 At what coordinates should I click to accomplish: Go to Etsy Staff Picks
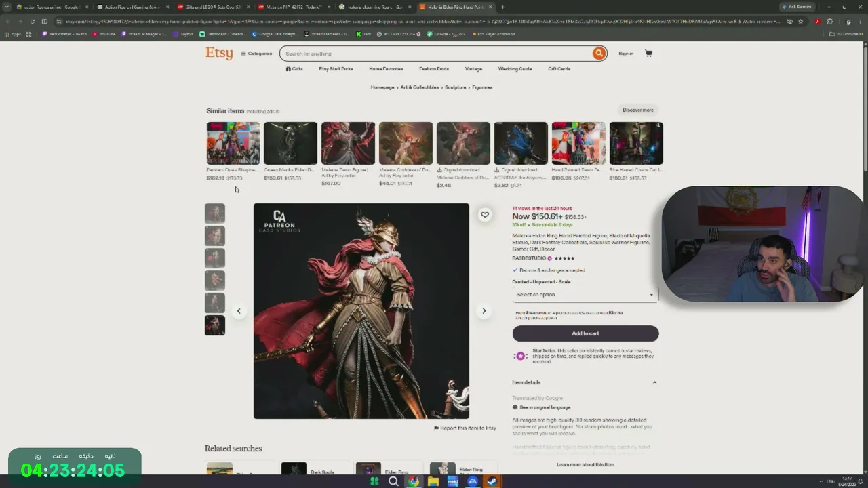(336, 69)
